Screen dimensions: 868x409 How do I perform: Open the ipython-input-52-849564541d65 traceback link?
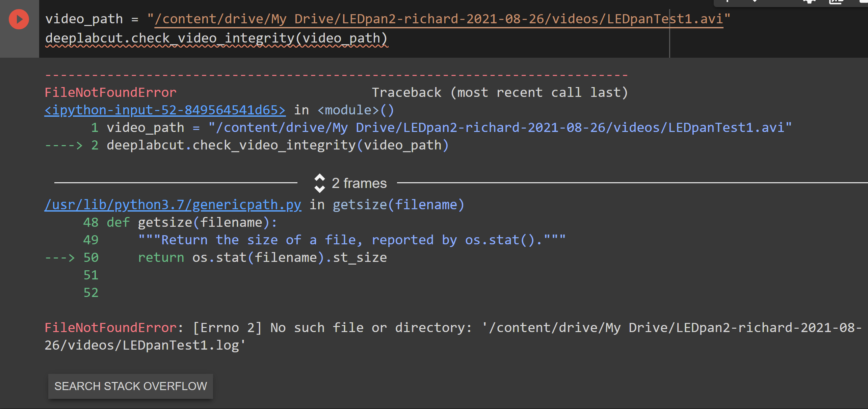(164, 110)
